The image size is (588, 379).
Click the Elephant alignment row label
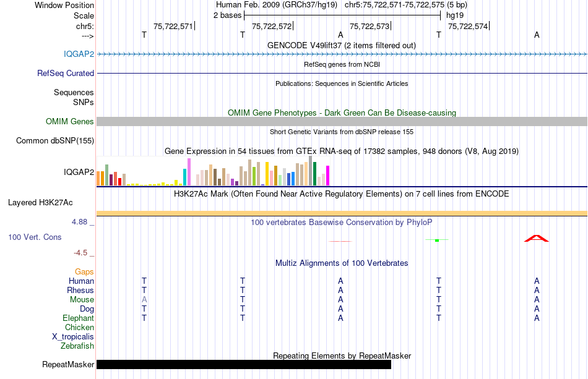click(x=78, y=318)
